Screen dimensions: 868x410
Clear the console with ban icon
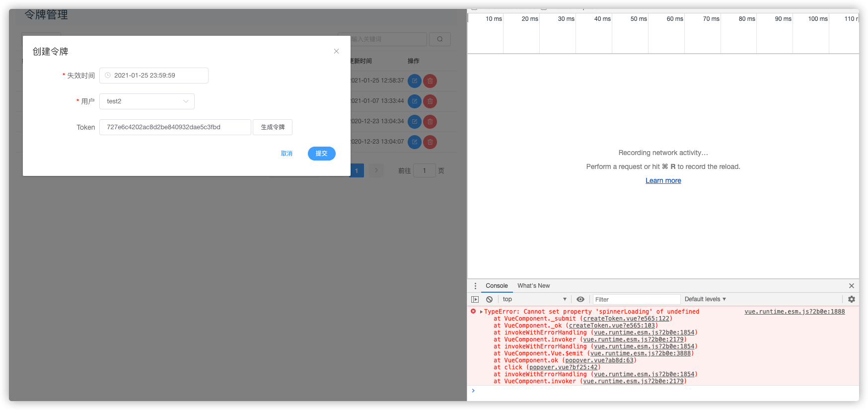click(490, 299)
